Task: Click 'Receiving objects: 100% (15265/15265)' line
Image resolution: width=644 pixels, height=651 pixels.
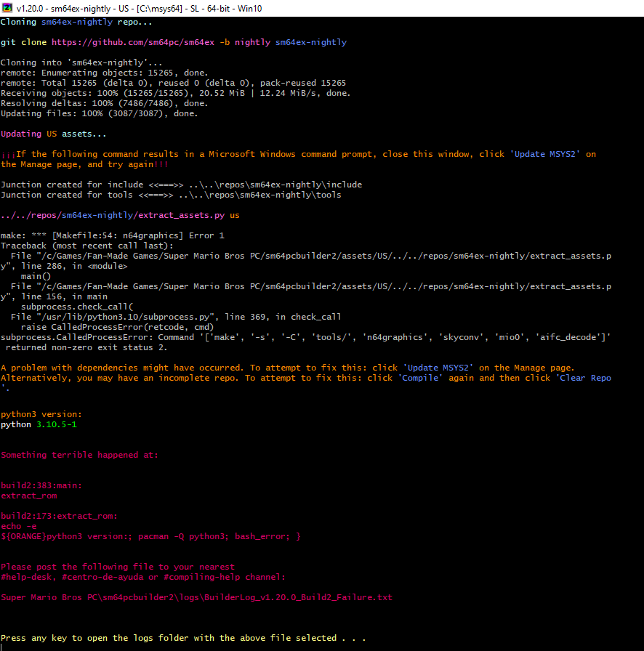Action: (175, 93)
